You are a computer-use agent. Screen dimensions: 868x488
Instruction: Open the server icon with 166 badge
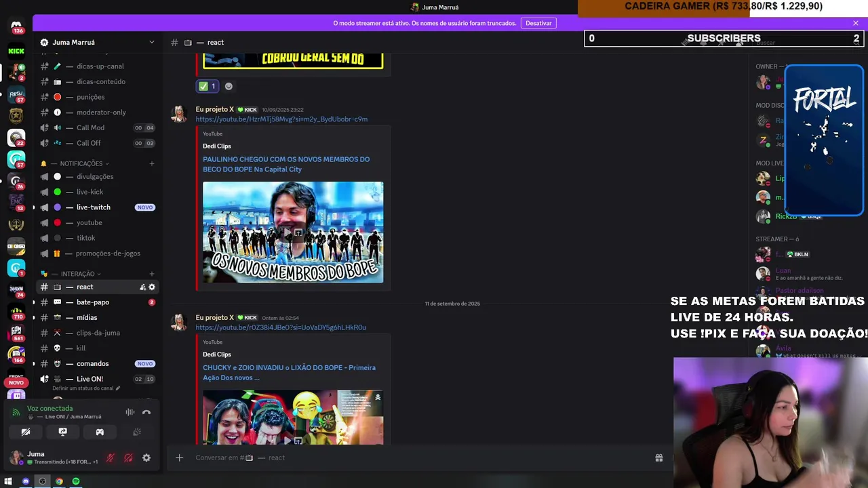click(16, 354)
